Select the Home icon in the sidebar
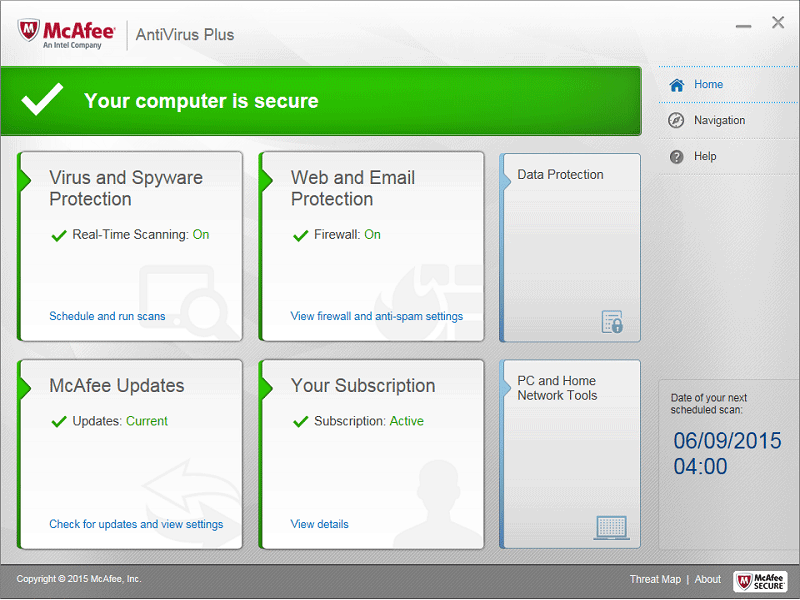800x600 pixels. point(676,84)
